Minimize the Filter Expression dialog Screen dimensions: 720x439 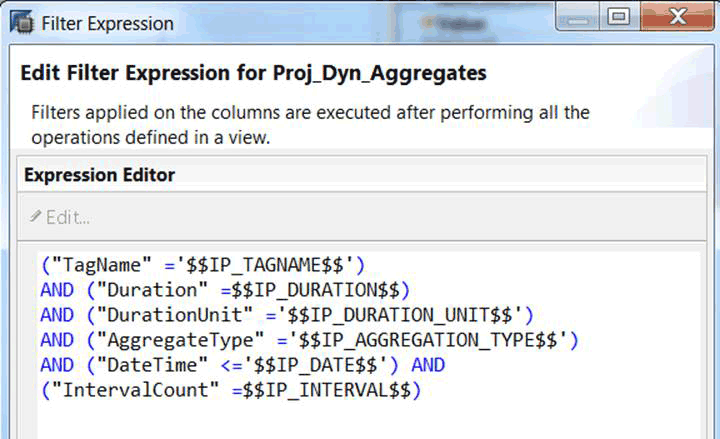574,16
